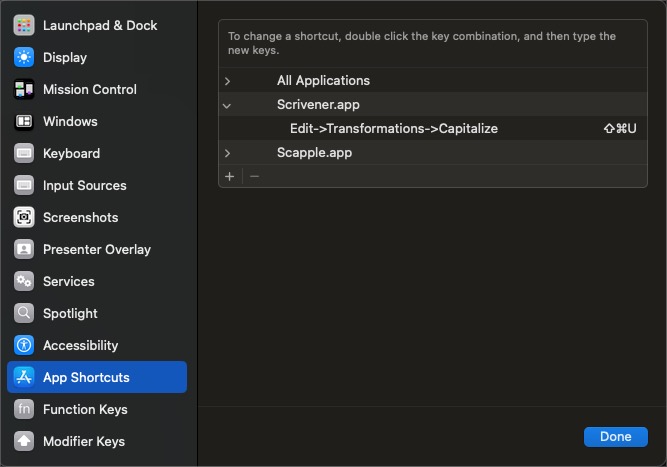The width and height of the screenshot is (667, 467).
Task: Select Edit->Transformations->Capitalize shortcut row
Action: click(433, 128)
